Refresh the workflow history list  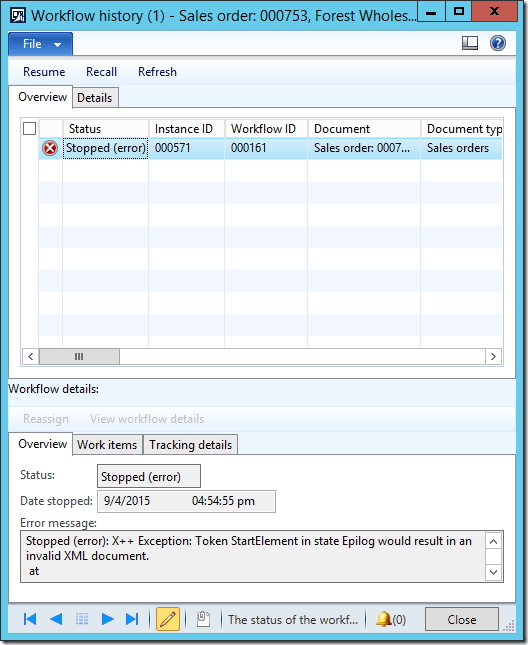(x=157, y=72)
